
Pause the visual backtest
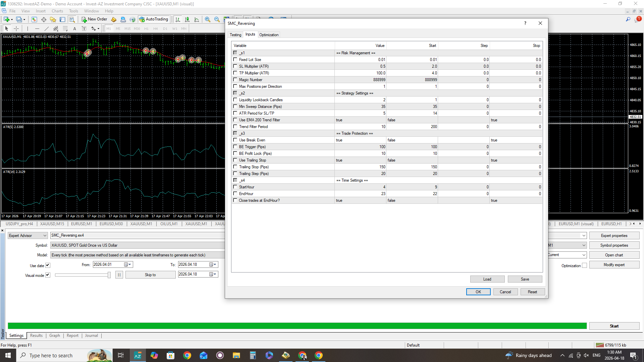[x=119, y=275]
